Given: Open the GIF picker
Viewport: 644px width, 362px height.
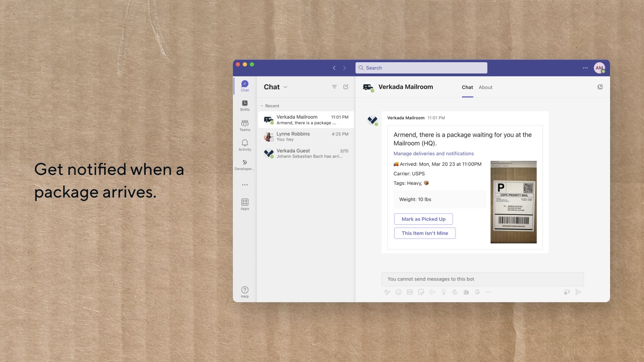Looking at the screenshot, I should [x=410, y=292].
